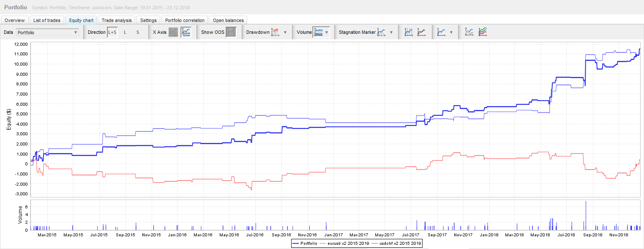The height and width of the screenshot is (249, 644).
Task: Click the Stagnation Marker chart icon
Action: pos(382,32)
